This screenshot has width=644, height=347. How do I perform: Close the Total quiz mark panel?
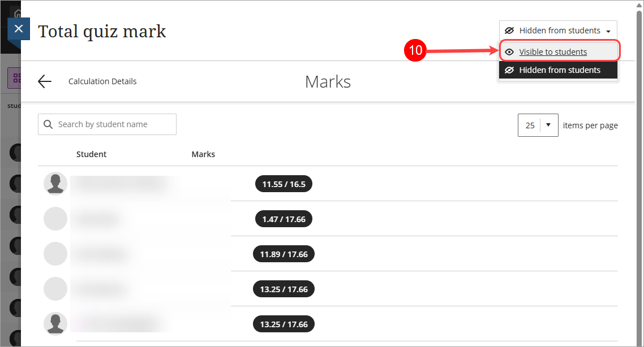tap(19, 29)
